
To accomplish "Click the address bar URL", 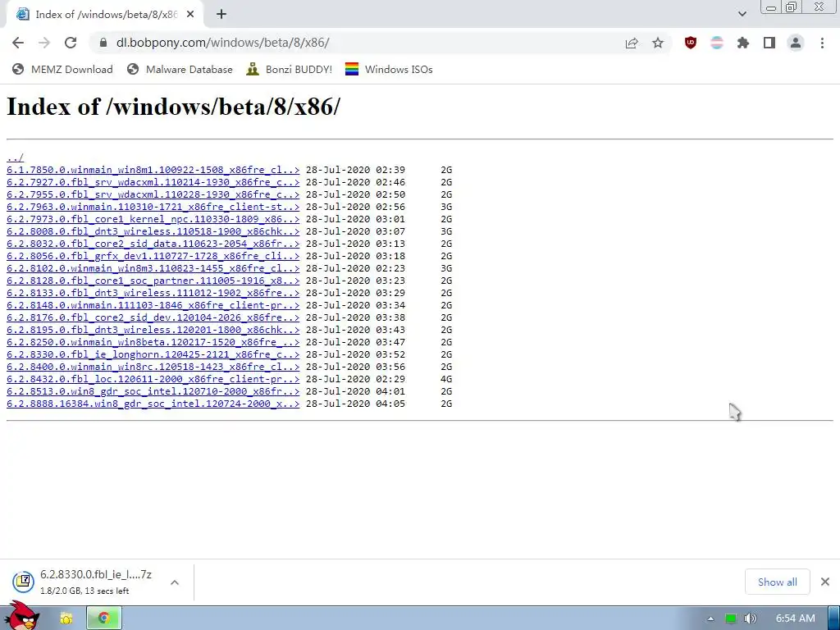I will (222, 43).
